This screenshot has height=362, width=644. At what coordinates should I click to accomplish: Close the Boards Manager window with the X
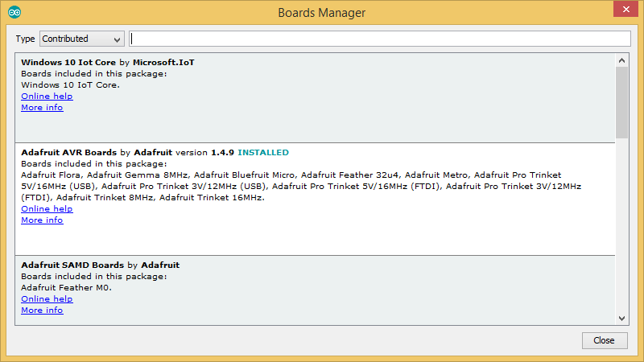coord(626,9)
